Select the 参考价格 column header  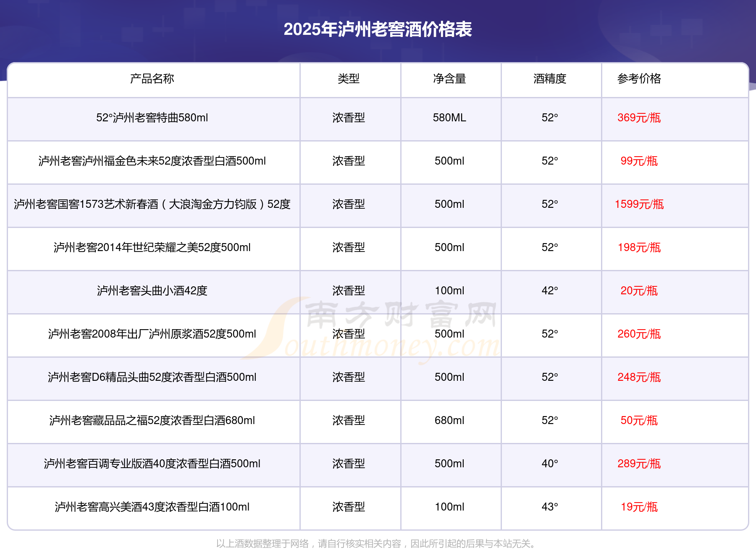[639, 79]
